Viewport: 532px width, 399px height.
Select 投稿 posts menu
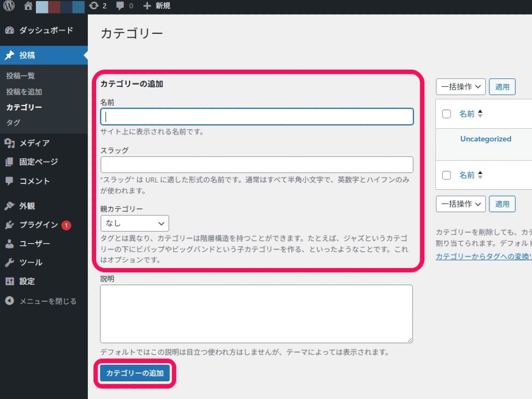coord(44,55)
